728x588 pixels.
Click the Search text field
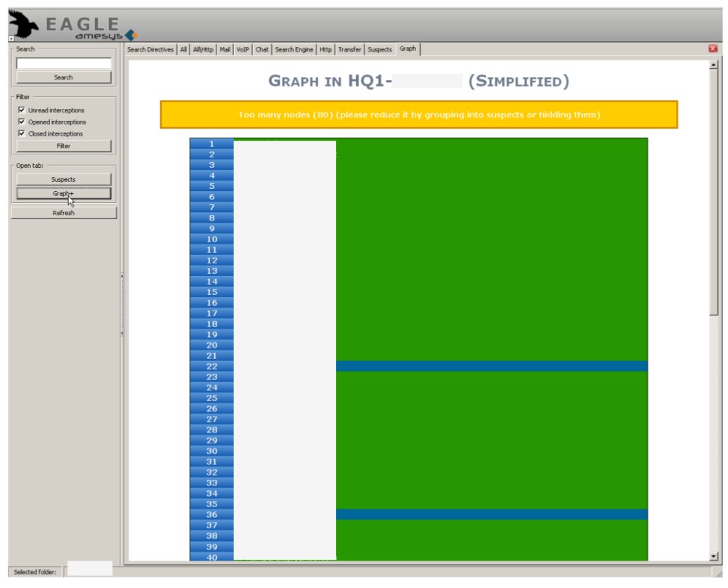pyautogui.click(x=64, y=63)
